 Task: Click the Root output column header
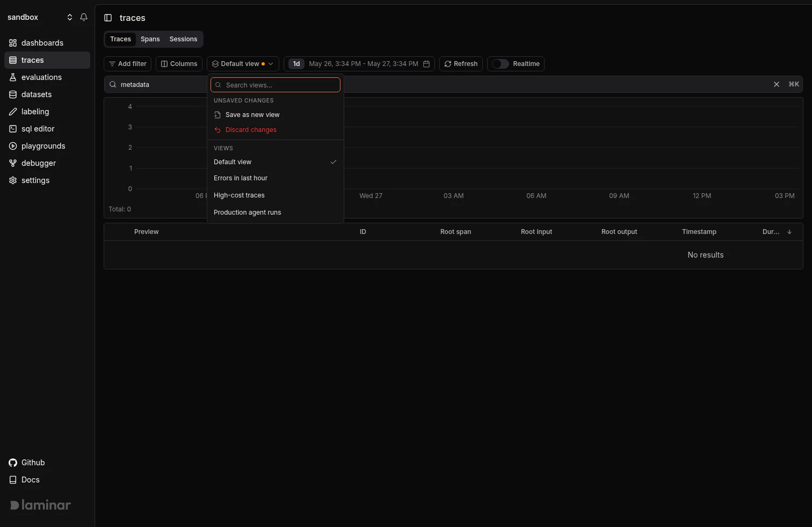coord(619,232)
